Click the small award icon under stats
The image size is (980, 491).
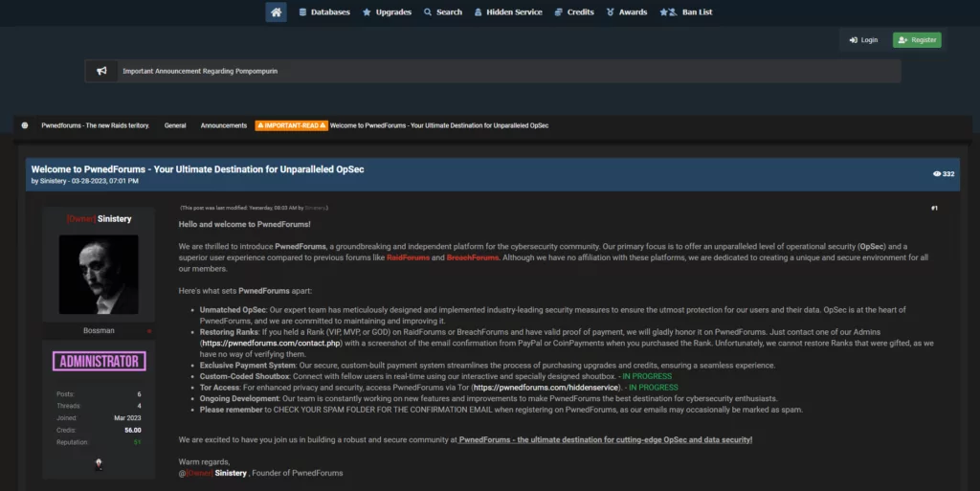click(99, 464)
